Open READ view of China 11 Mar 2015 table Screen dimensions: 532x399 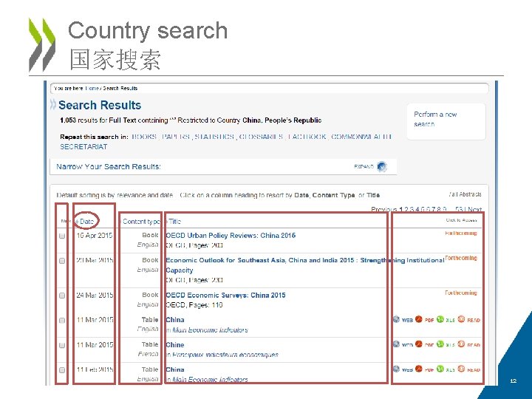click(469, 320)
